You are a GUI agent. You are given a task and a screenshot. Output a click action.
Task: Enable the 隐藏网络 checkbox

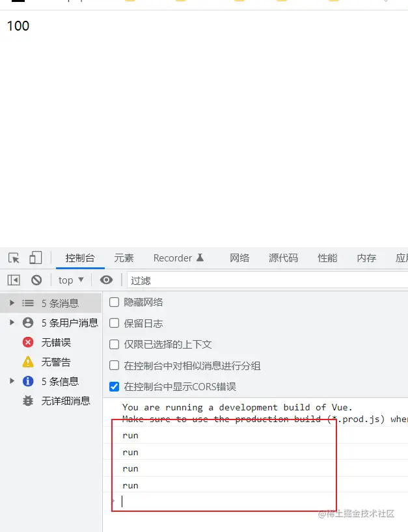tap(114, 302)
